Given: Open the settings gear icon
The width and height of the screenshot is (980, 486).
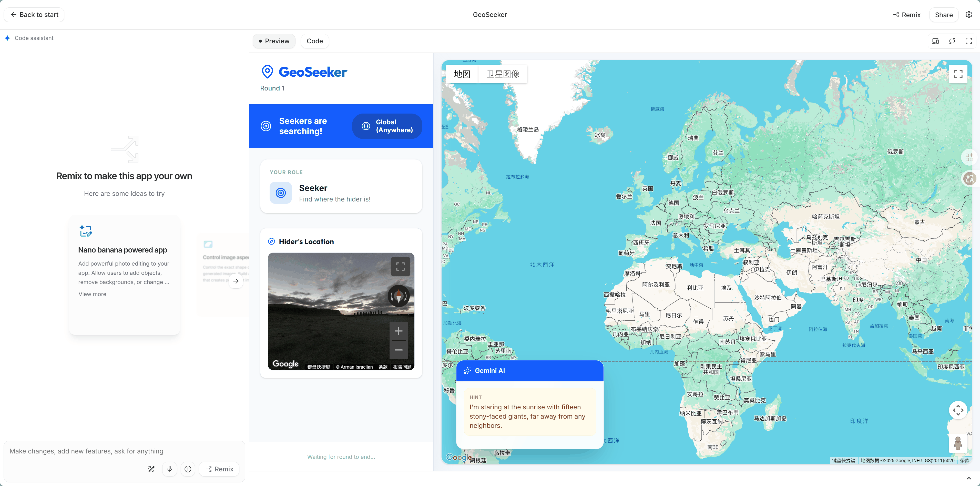Looking at the screenshot, I should point(968,14).
